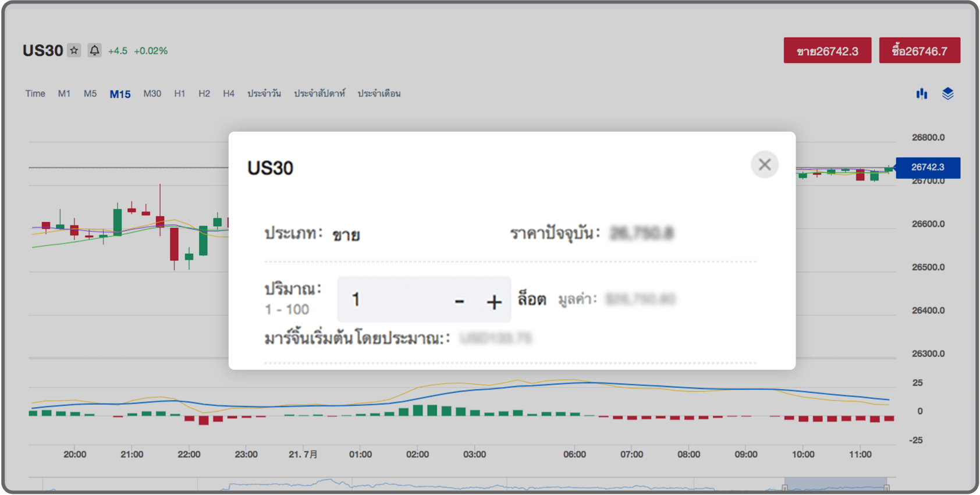Add US30 to favorites with star icon
This screenshot has width=980, height=495.
click(x=74, y=51)
